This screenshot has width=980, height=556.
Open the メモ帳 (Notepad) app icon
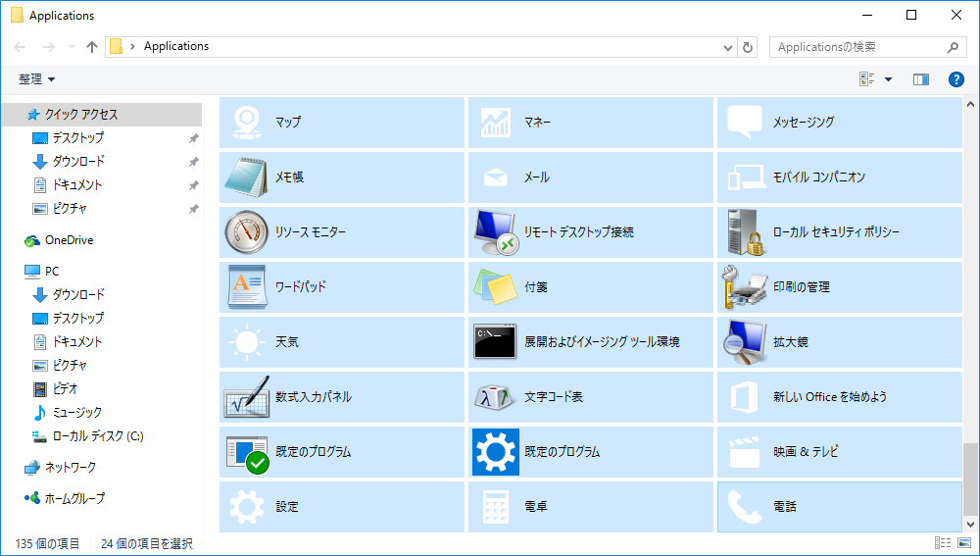click(x=245, y=177)
